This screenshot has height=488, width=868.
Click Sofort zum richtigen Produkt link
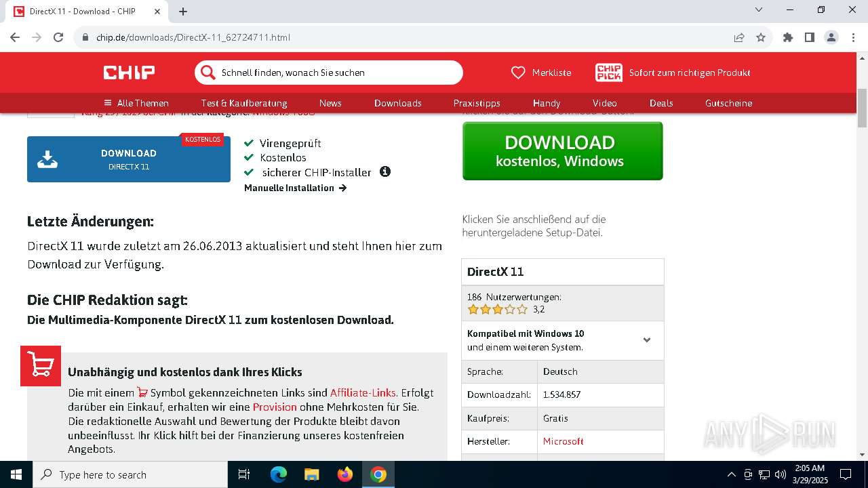[690, 73]
